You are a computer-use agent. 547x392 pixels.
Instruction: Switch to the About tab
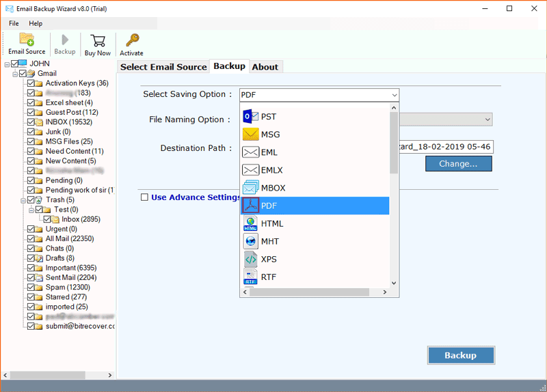265,67
